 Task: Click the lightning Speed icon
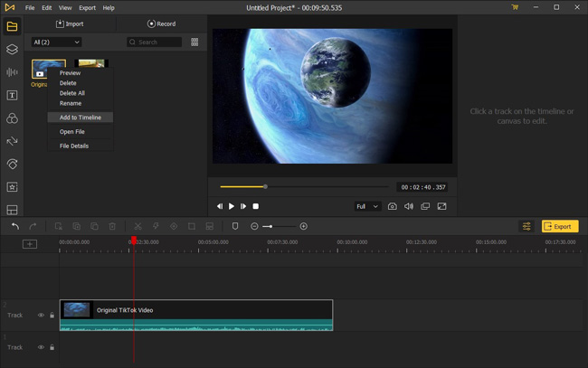156,226
